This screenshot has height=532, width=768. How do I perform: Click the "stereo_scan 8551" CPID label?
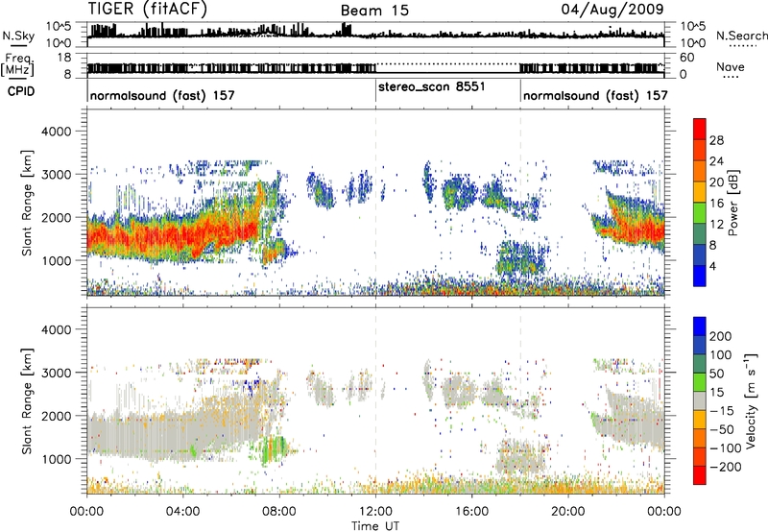(x=431, y=87)
